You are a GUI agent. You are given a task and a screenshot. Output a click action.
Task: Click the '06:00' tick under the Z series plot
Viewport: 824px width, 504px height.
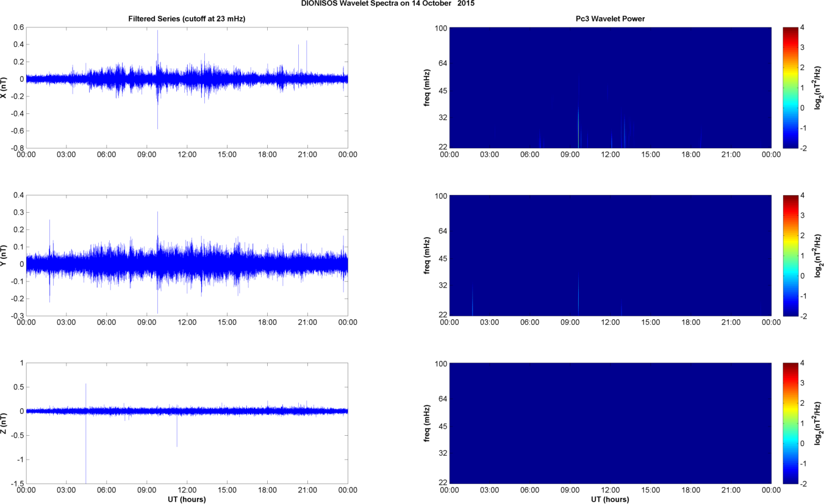pos(106,490)
